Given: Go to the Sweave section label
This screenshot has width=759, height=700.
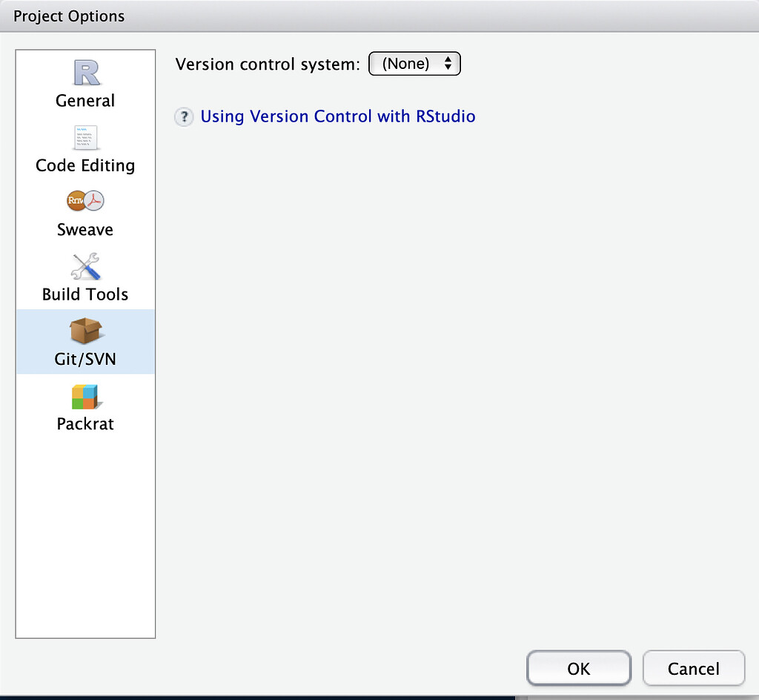Looking at the screenshot, I should click(x=85, y=230).
